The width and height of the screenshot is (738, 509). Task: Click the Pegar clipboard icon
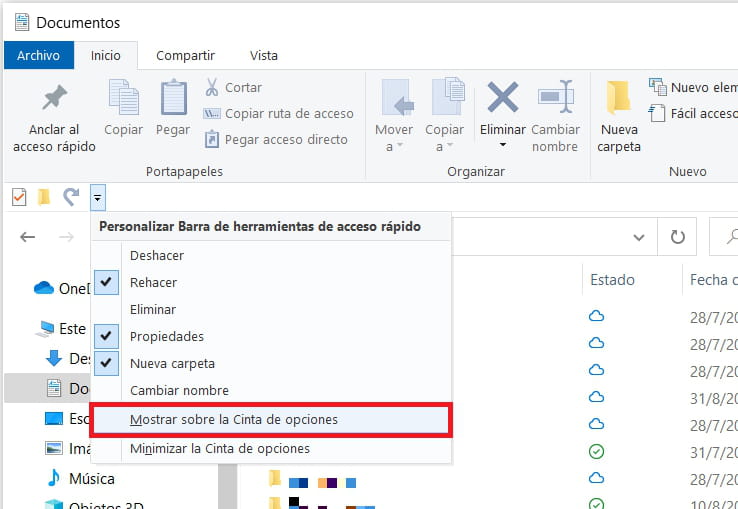(x=173, y=99)
